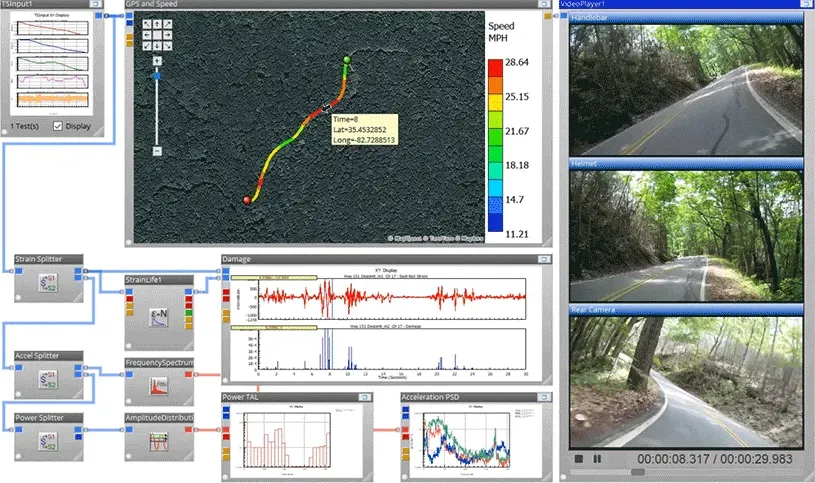This screenshot has height=483, width=815.
Task: Pan the map up with arrow
Action: 157,23
